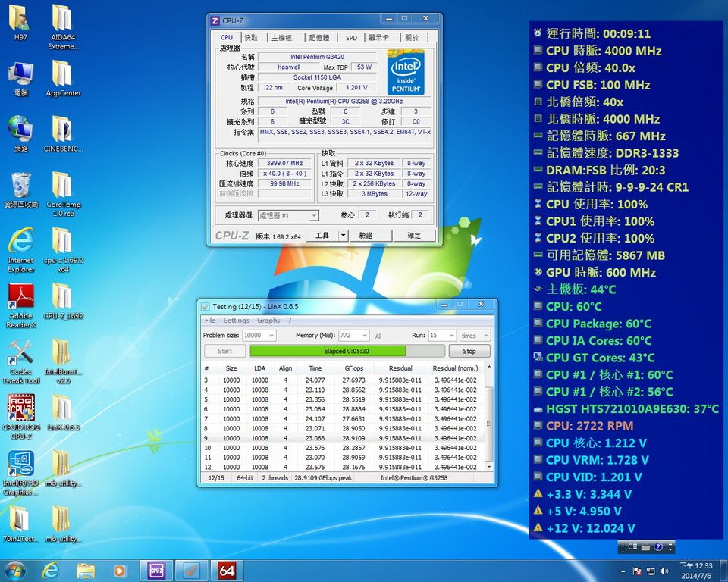Switch to AIDA64 taskbar button
Screen dimensions: 728x582
(x=227, y=571)
